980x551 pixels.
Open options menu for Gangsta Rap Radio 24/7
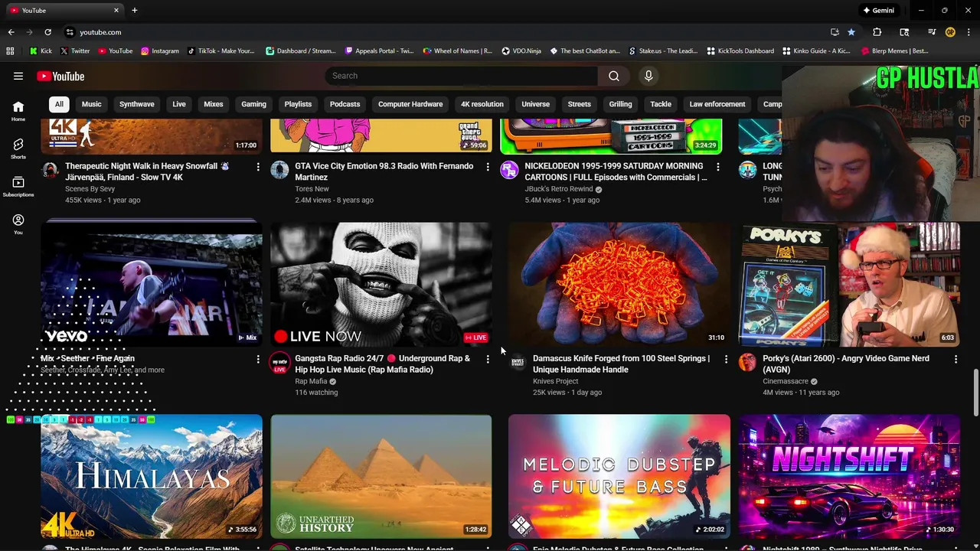point(488,359)
